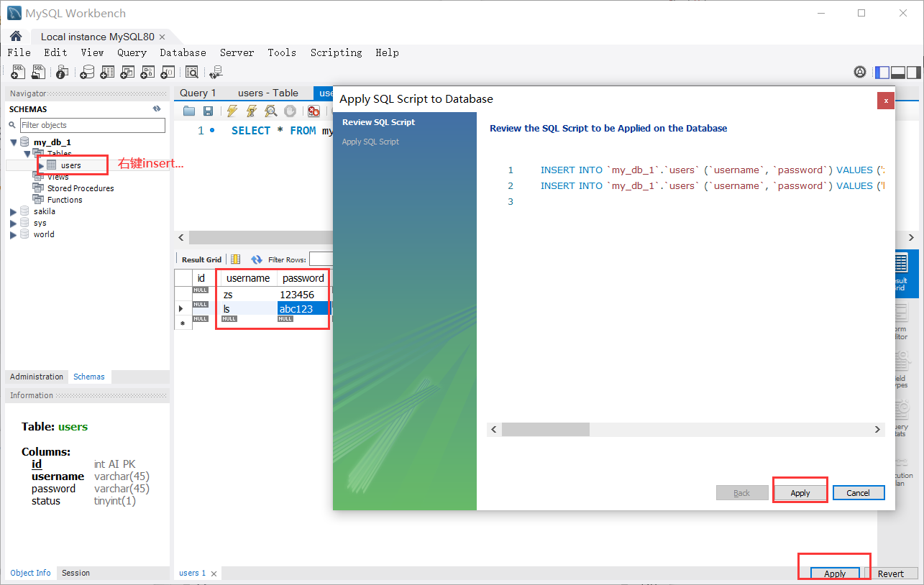
Task: Click reconnect to DBMS icon
Action: (216, 72)
